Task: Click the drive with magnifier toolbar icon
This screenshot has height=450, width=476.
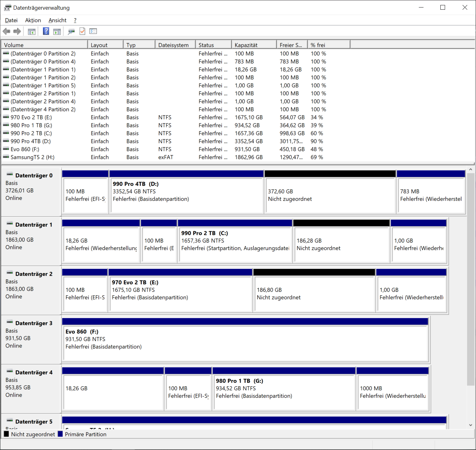Action: (x=71, y=31)
